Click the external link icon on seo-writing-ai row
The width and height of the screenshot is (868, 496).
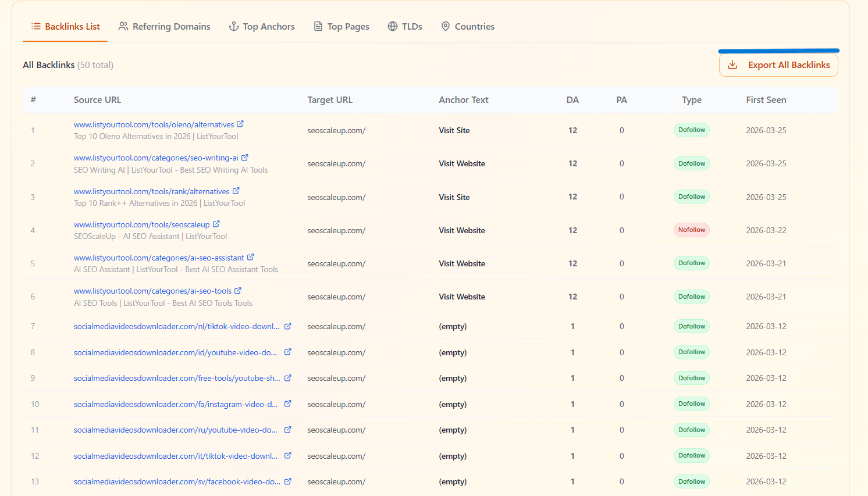pos(246,157)
